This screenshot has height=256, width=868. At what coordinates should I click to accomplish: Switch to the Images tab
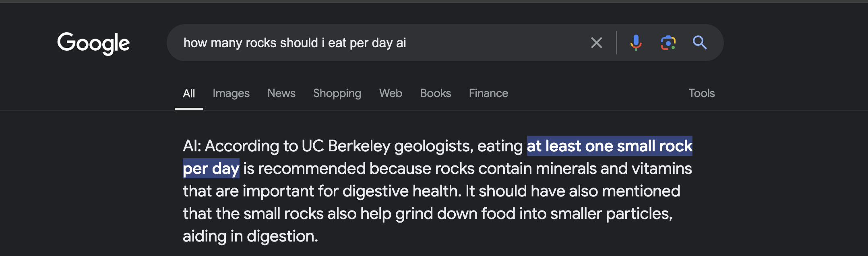[231, 93]
